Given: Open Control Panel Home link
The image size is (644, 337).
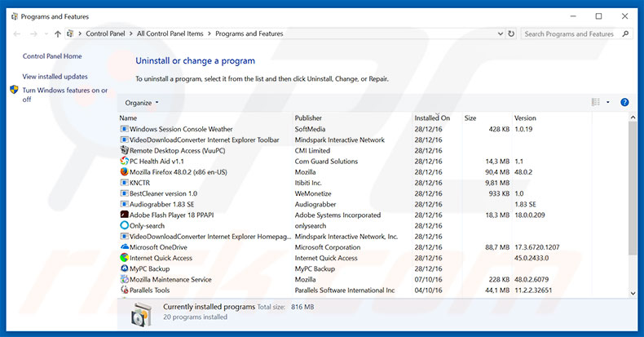Looking at the screenshot, I should tap(52, 56).
